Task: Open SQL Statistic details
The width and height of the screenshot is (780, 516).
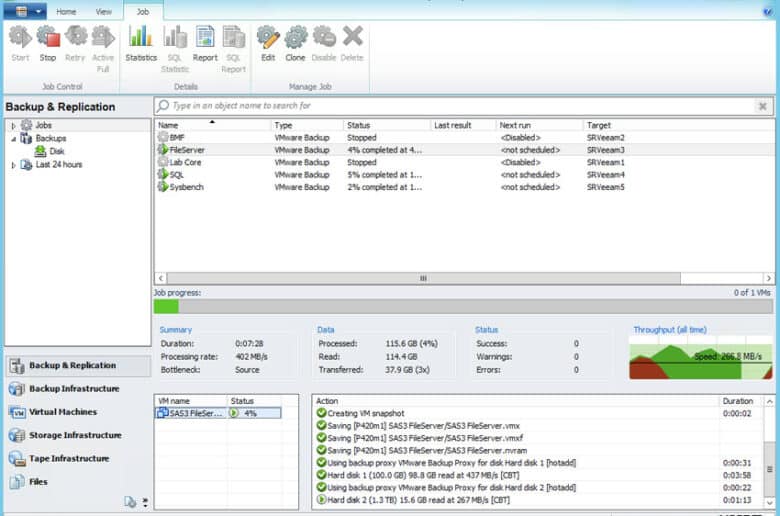Action: coord(175,49)
